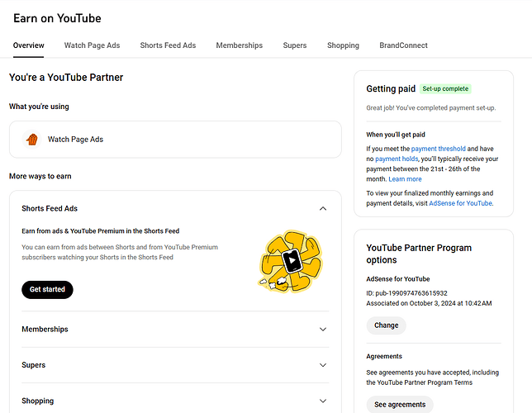This screenshot has width=532, height=413.
Task: Click the AdSense for YouTube subheading
Action: pyautogui.click(x=398, y=279)
